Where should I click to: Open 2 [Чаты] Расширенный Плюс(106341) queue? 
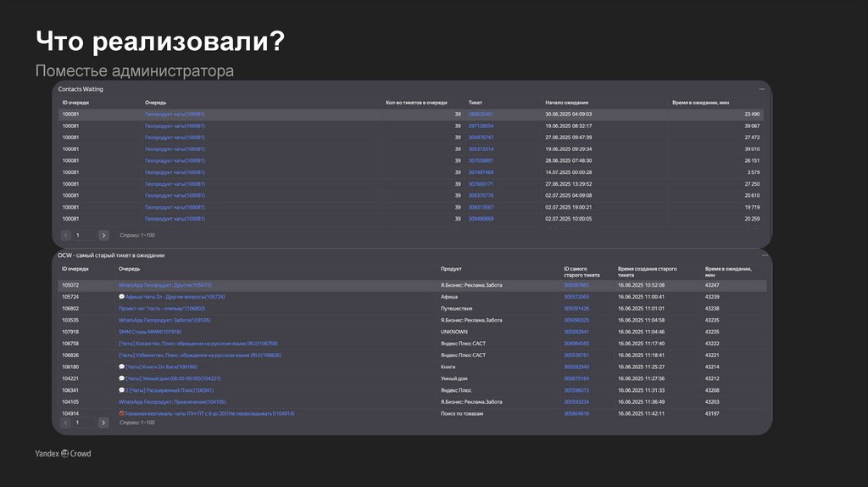pos(170,390)
